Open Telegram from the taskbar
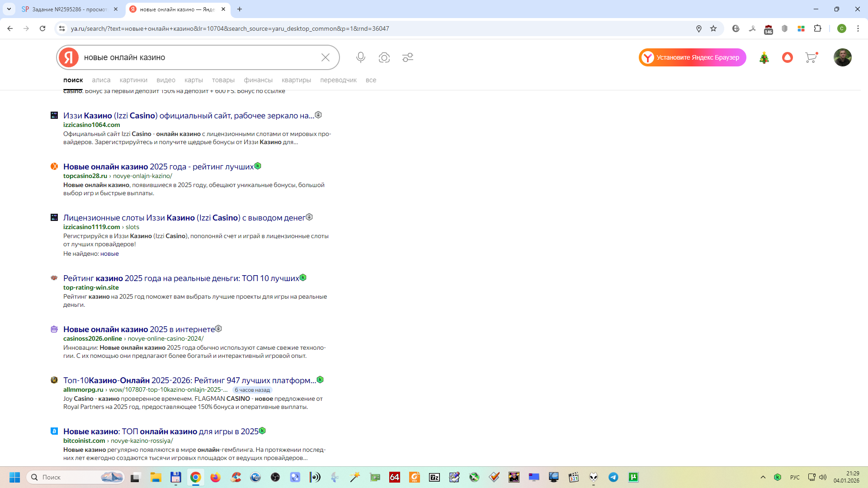Viewport: 868px width, 488px height. pos(613,477)
